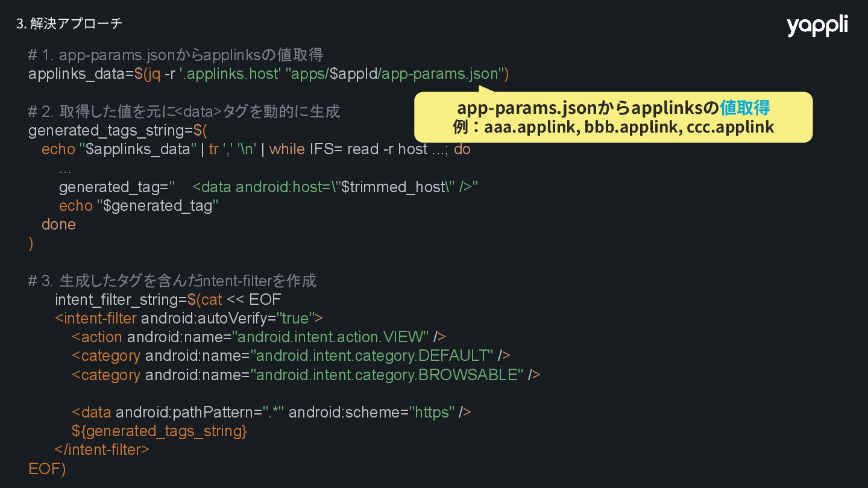This screenshot has height=488, width=868.
Task: Click the comment '# 1. app-params.jsonからapplinksの値取得'
Action: 175,55
